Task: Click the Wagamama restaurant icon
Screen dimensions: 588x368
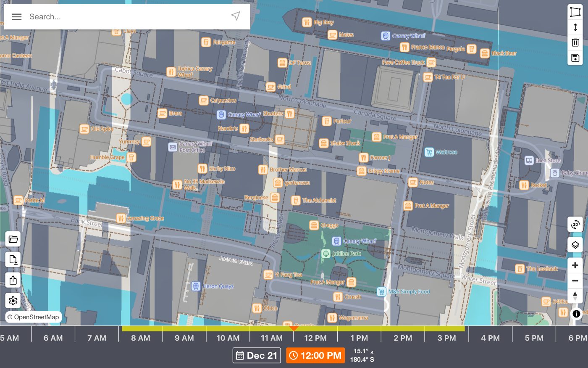Action: 332,318
